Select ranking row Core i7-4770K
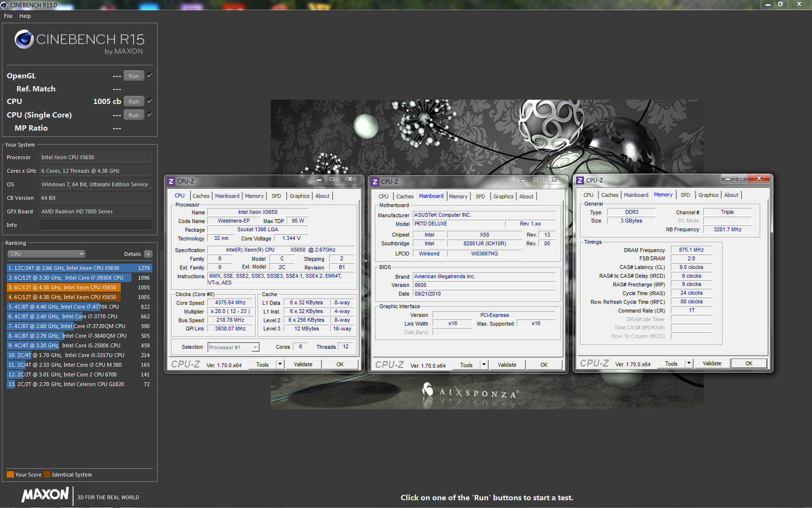Screen dimensions: 812x508 [x=79, y=307]
